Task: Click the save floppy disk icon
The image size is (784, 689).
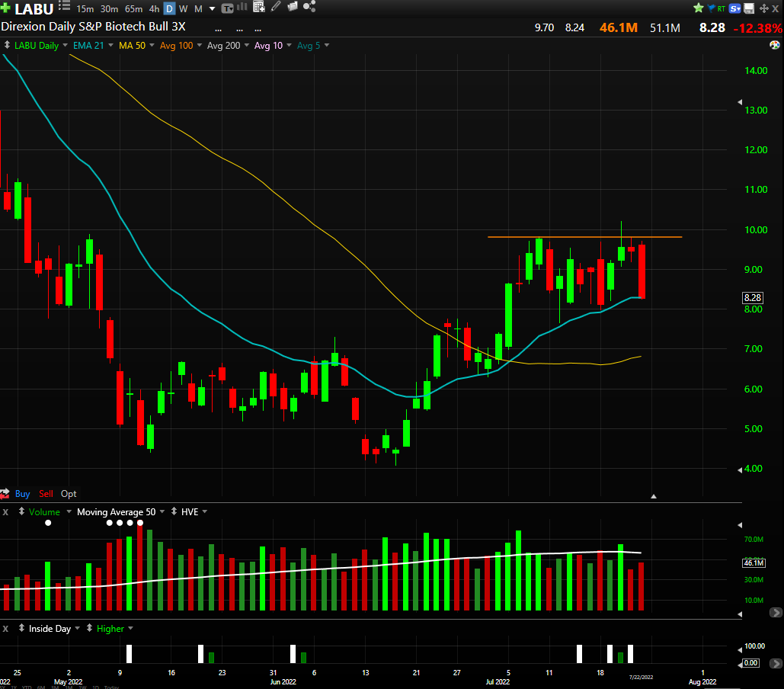Action: [749, 8]
